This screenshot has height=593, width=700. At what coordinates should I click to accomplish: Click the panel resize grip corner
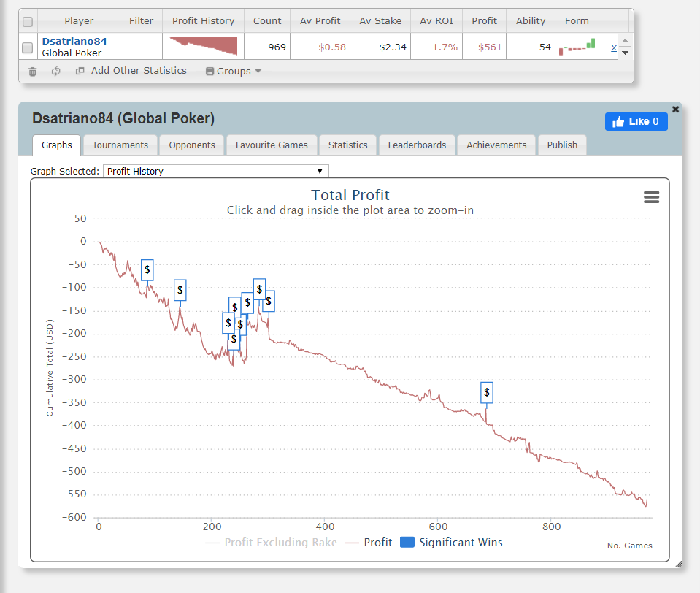(678, 564)
